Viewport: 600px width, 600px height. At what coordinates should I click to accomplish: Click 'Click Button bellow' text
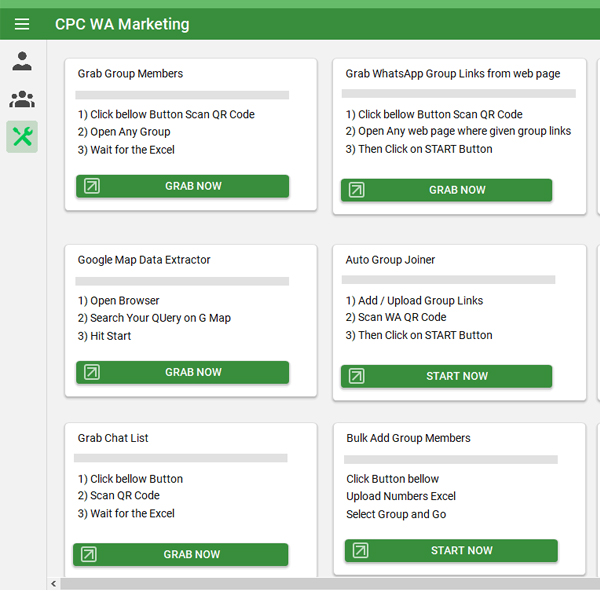point(393,479)
